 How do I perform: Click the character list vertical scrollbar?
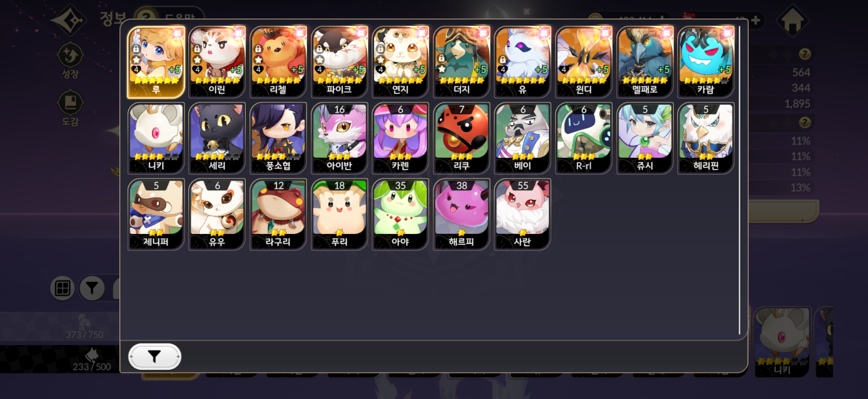click(739, 180)
